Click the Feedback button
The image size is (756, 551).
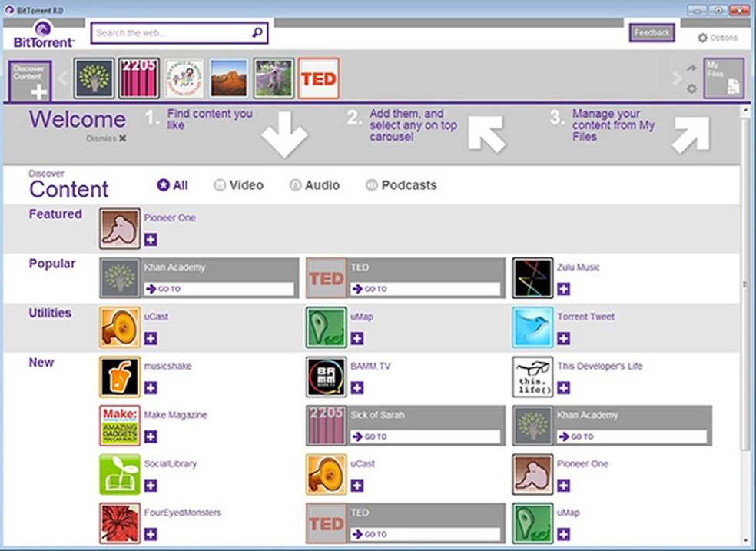point(652,33)
